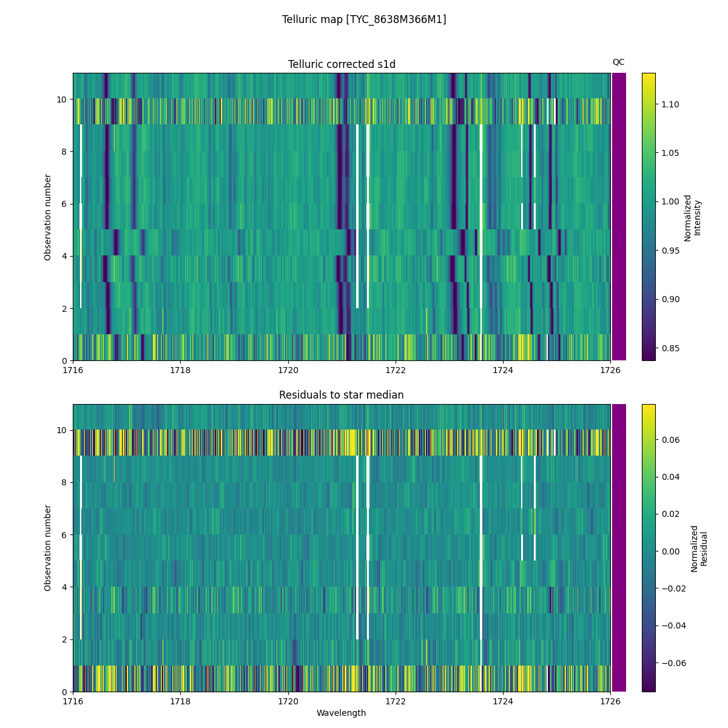
Task: Click inside the Telluric corrected s1d heatmap
Action: [342, 217]
